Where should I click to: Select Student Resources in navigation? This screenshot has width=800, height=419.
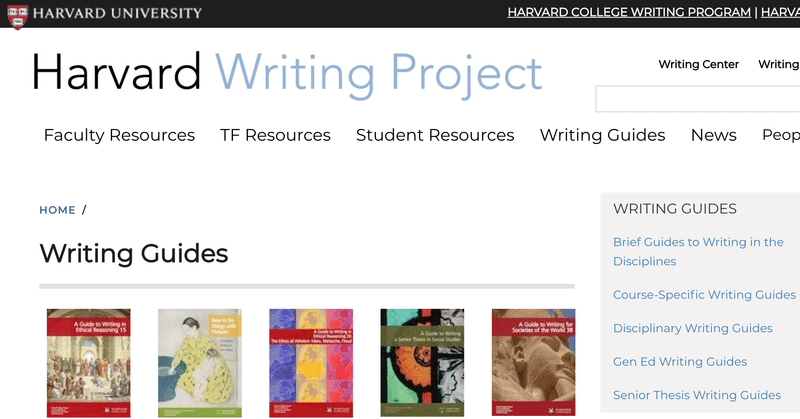click(x=435, y=135)
